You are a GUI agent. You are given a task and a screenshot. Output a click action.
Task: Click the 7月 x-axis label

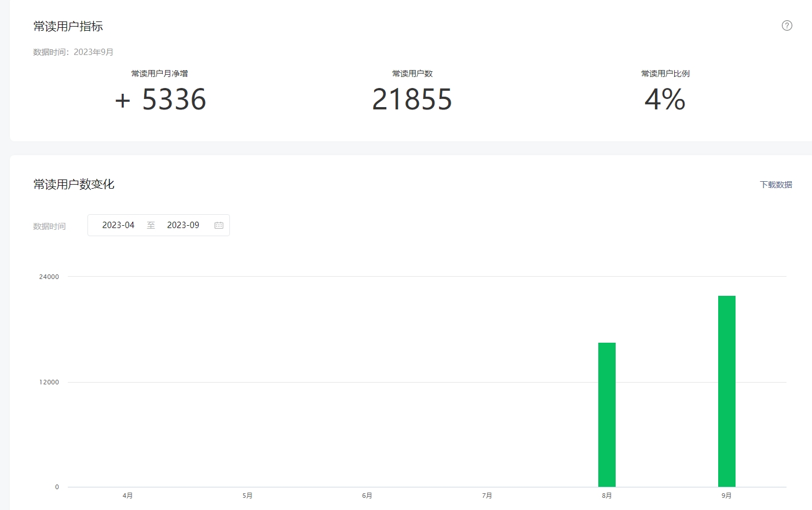click(x=487, y=496)
